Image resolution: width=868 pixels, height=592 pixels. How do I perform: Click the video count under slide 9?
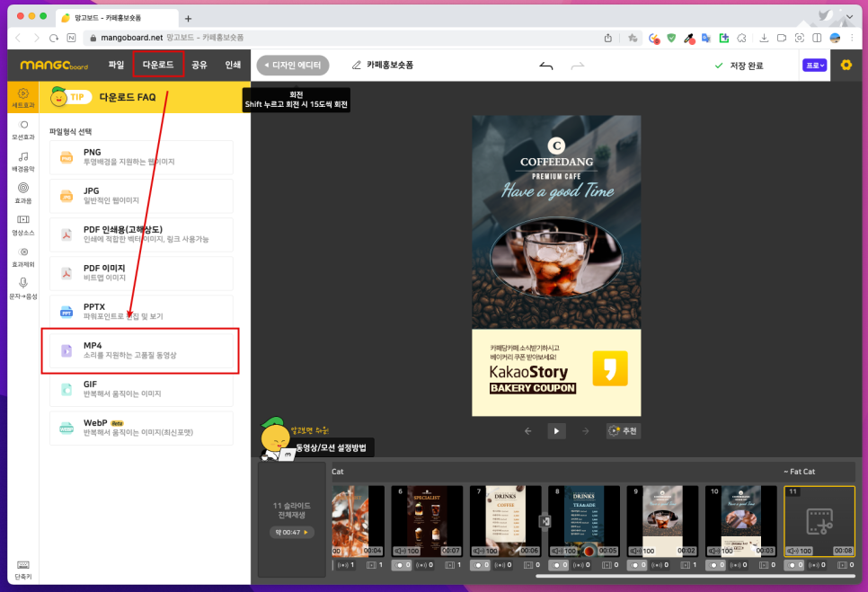(x=689, y=565)
